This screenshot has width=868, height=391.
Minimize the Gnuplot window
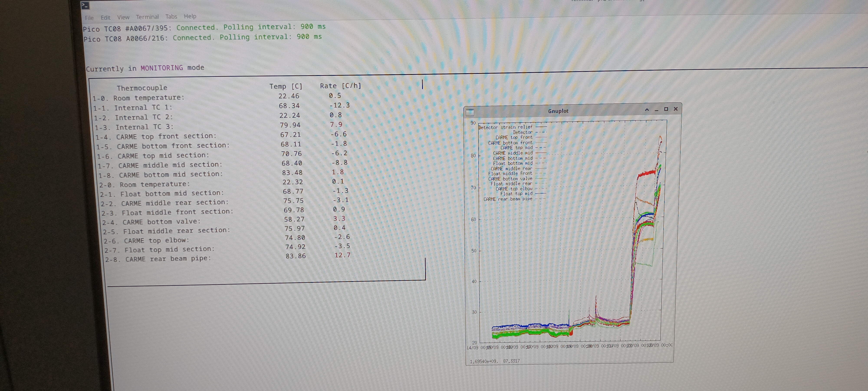(x=656, y=110)
